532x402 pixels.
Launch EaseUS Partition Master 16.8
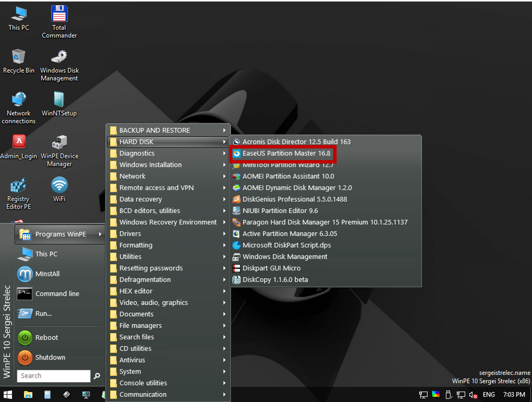(x=286, y=153)
